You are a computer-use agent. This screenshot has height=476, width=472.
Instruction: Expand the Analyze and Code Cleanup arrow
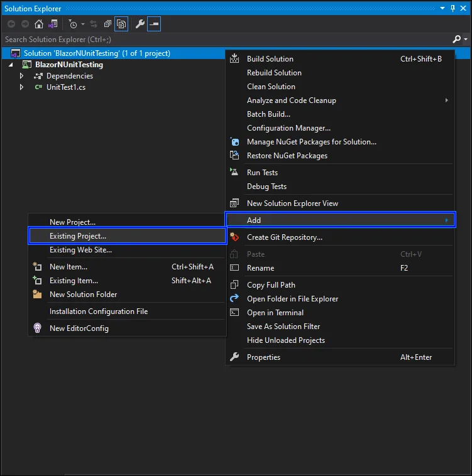446,100
